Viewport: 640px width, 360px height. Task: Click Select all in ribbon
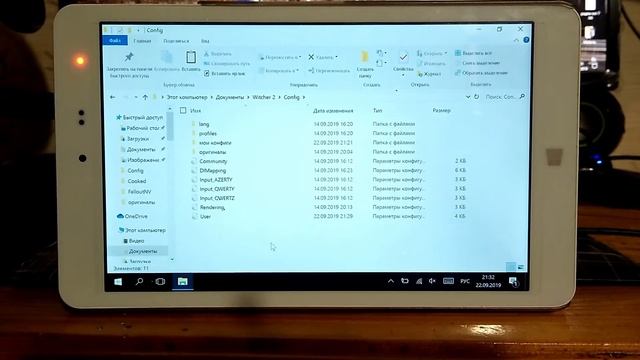[x=473, y=53]
